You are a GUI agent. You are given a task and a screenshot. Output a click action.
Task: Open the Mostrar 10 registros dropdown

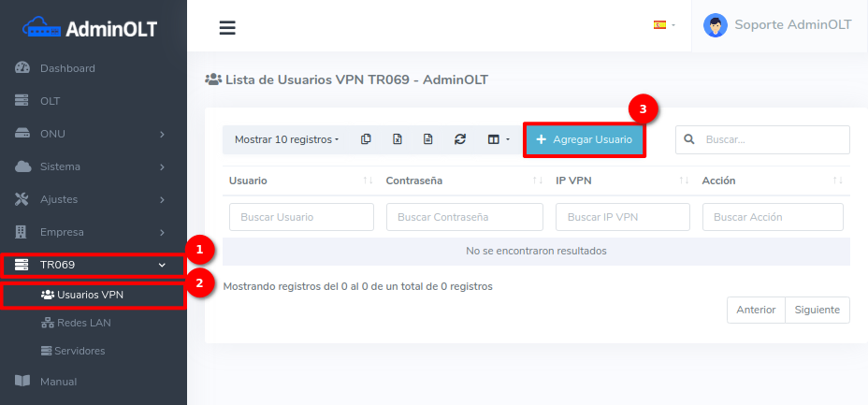pos(286,139)
